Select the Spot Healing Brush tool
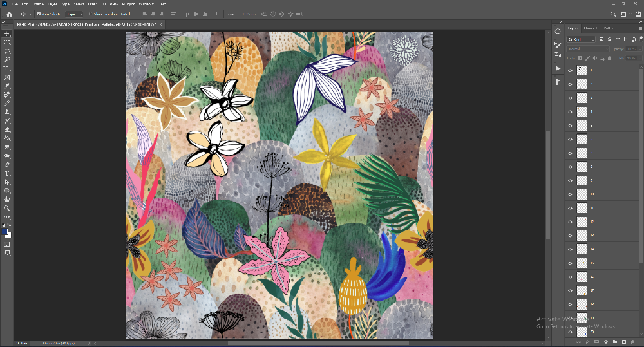644x347 pixels. [x=7, y=95]
